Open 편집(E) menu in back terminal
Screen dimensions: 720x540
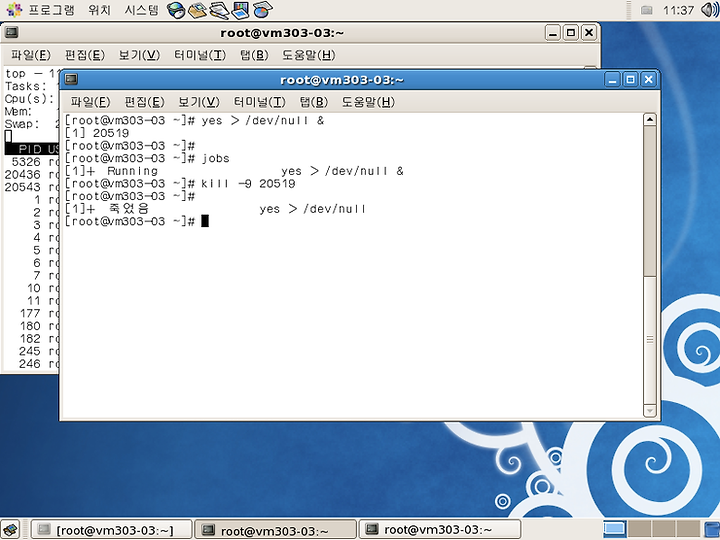coord(84,55)
